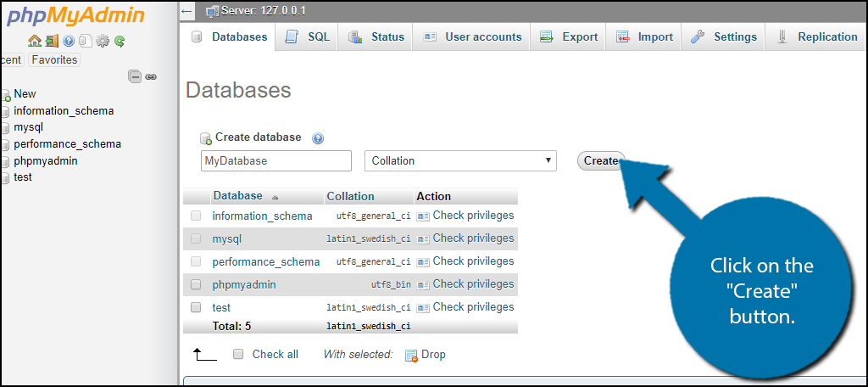
Task: Open the Status tab
Action: tap(376, 36)
